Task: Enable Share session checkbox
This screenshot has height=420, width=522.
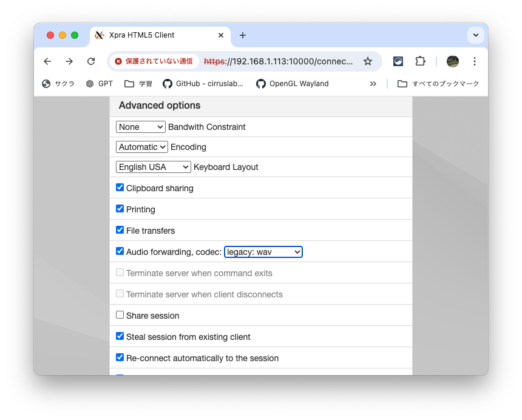Action: coord(120,315)
